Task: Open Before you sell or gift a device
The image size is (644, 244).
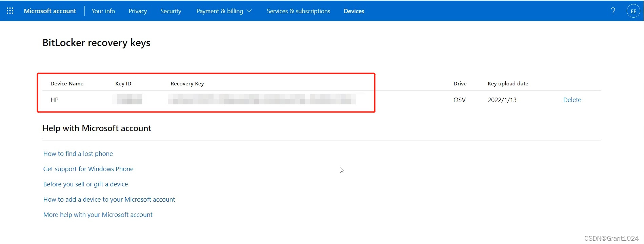Action: 85,184
